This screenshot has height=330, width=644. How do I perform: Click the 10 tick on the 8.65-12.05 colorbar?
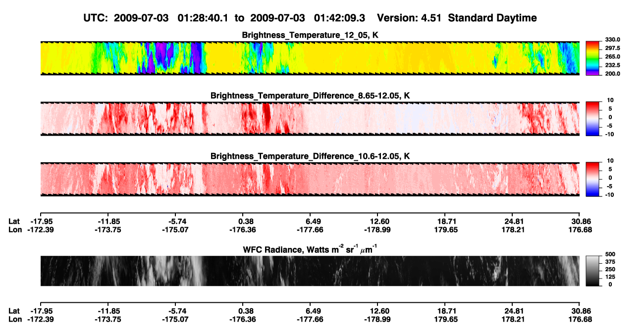point(610,100)
